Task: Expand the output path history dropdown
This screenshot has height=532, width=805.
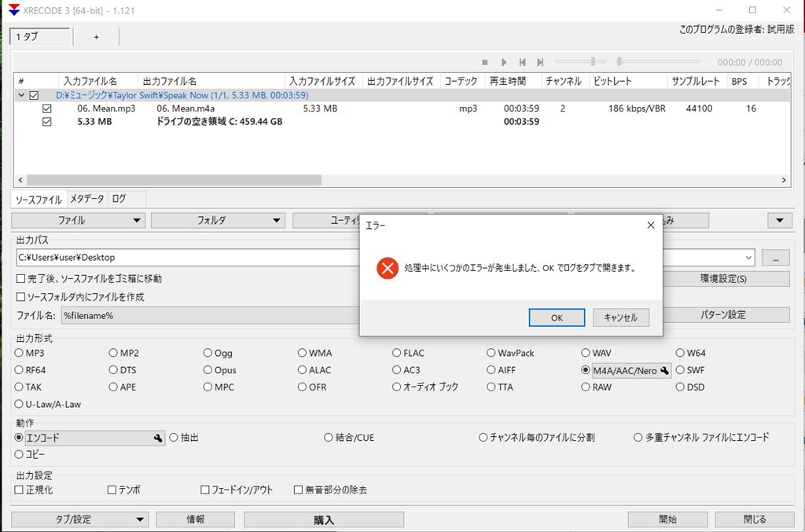Action: (x=748, y=258)
